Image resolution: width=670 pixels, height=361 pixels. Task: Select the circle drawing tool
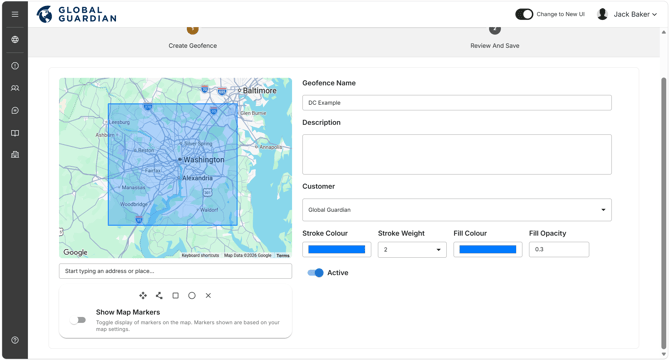[x=192, y=296]
